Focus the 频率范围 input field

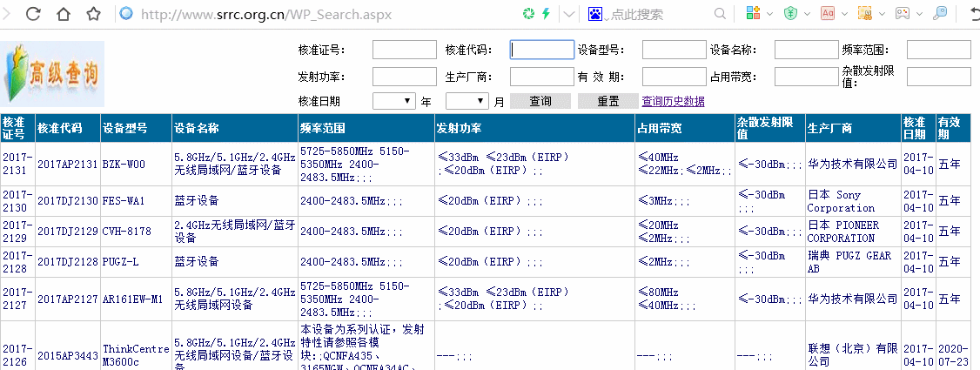coord(939,50)
